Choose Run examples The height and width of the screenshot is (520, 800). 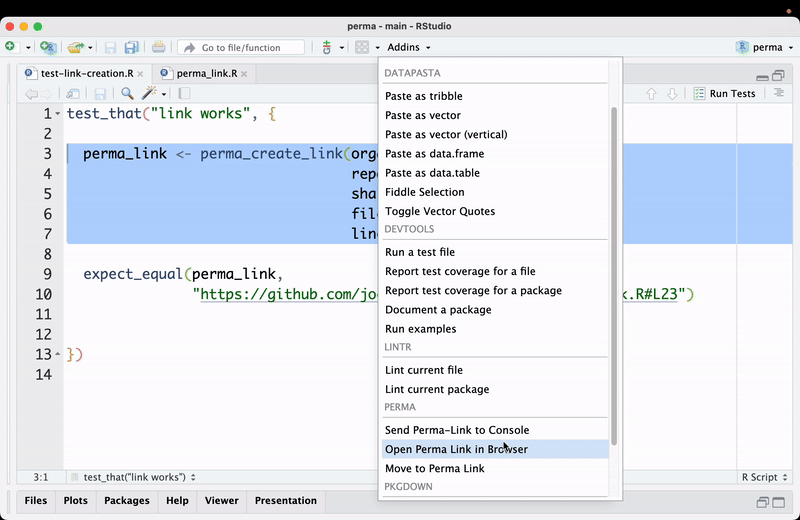tap(420, 329)
